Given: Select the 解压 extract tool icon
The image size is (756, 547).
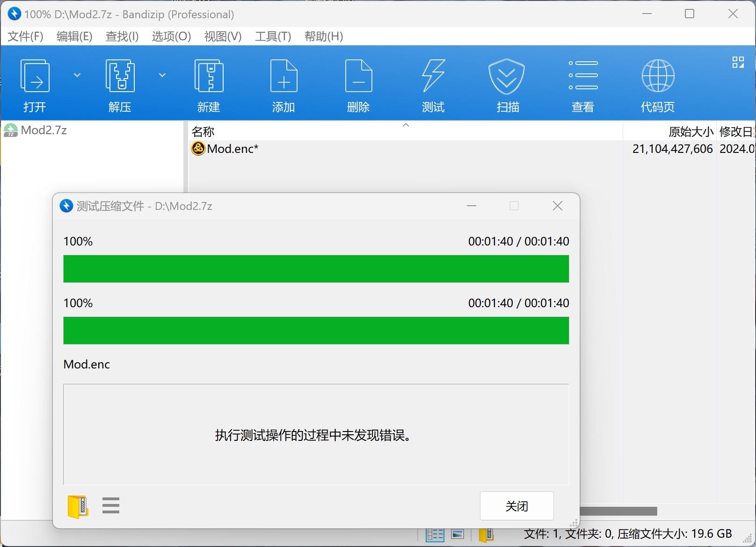Looking at the screenshot, I should [120, 84].
